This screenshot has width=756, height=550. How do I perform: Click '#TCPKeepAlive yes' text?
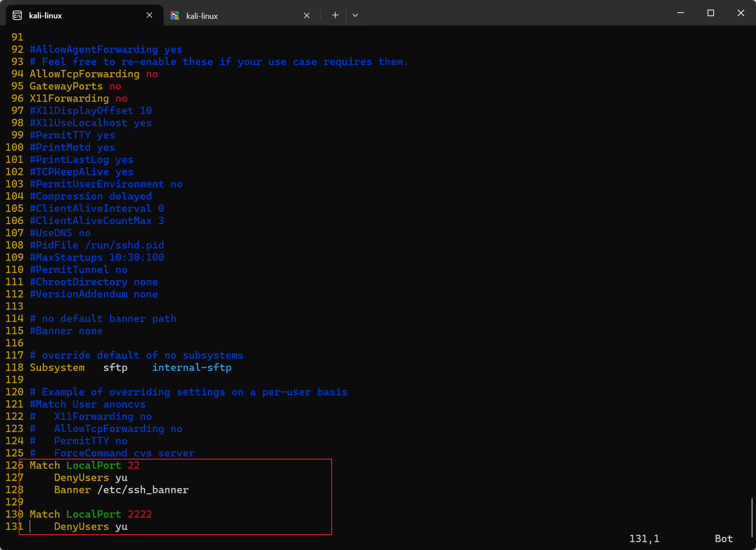point(82,172)
